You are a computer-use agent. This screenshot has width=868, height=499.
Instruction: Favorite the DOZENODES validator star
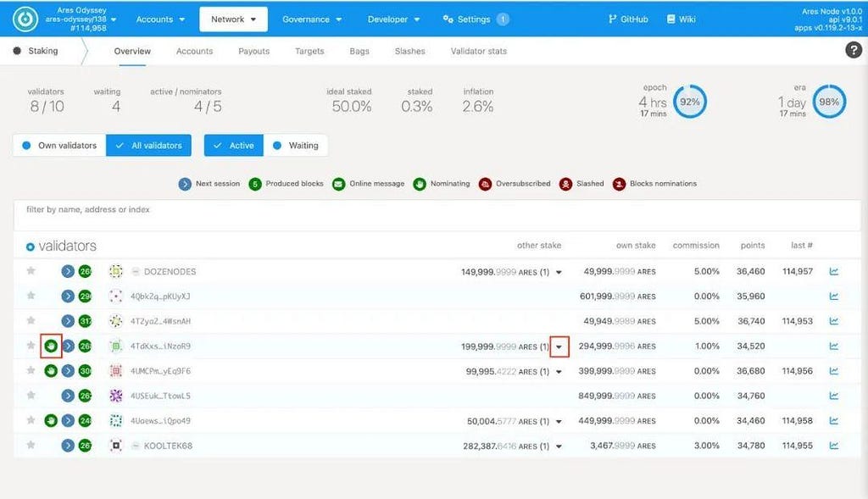coord(31,270)
